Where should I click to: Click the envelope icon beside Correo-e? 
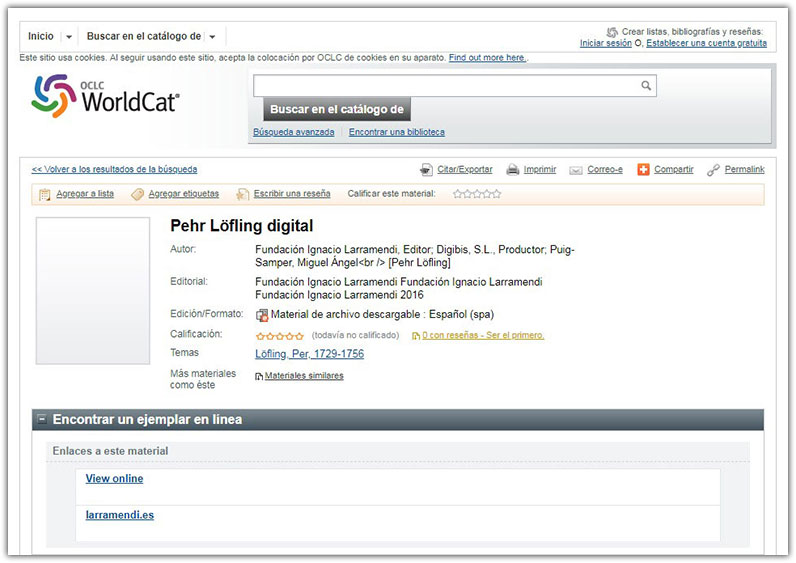point(576,170)
